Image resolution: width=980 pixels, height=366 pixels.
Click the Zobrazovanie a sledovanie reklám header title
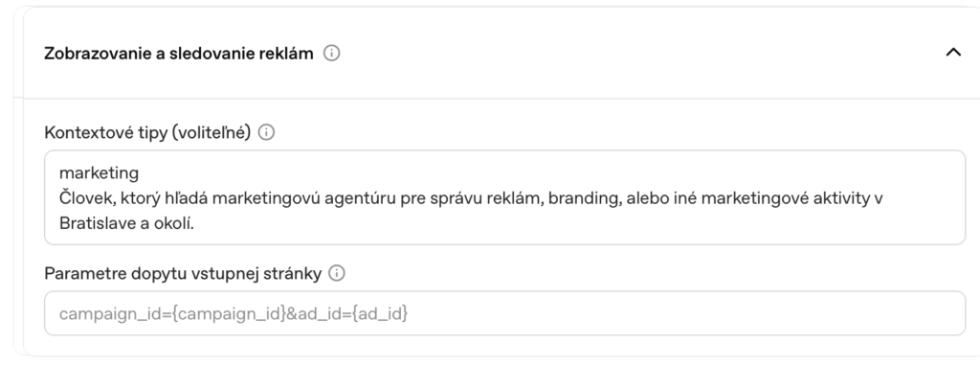pyautogui.click(x=179, y=54)
